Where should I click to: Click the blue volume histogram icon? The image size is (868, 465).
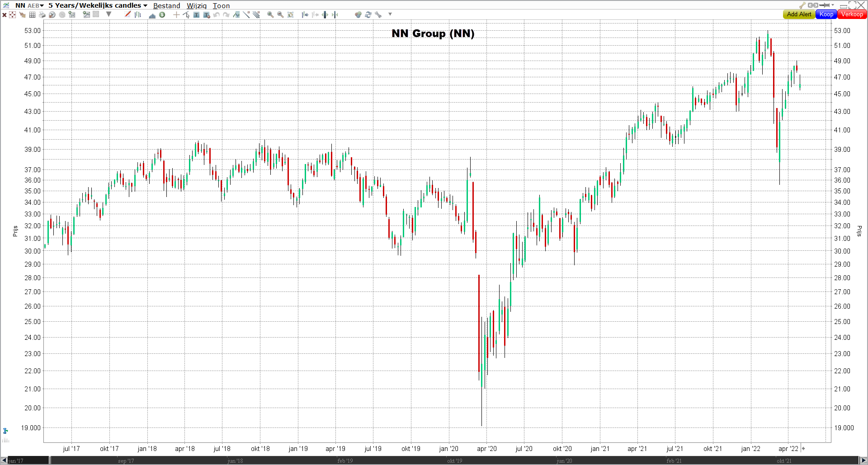click(152, 15)
